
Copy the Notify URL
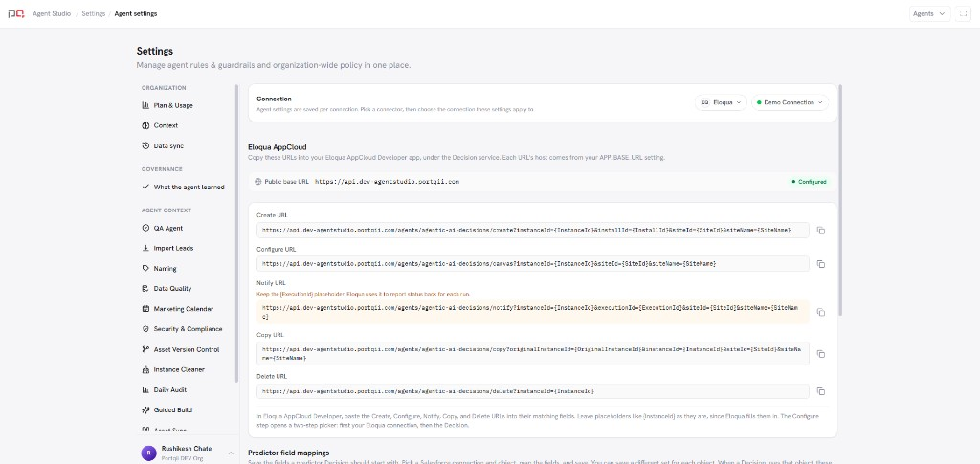821,312
